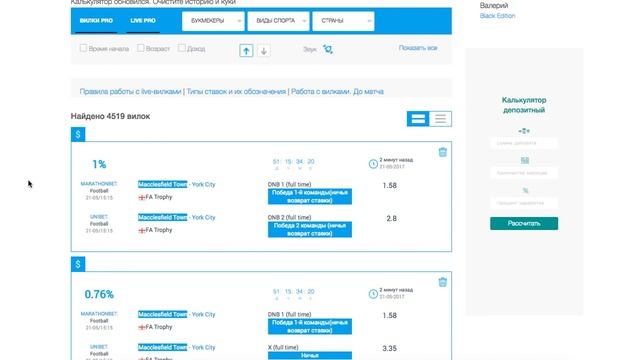
Task: Click the dollar icon above 1% card
Action: (78, 134)
